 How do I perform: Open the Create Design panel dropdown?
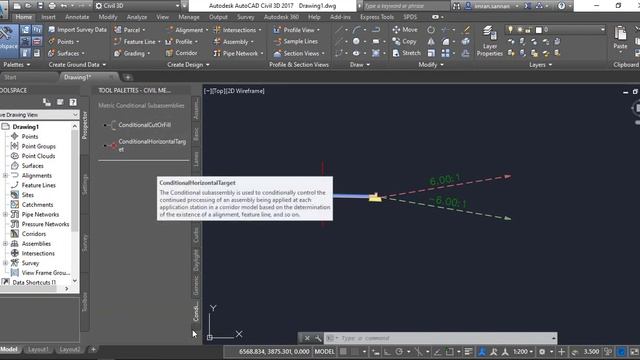click(x=188, y=64)
